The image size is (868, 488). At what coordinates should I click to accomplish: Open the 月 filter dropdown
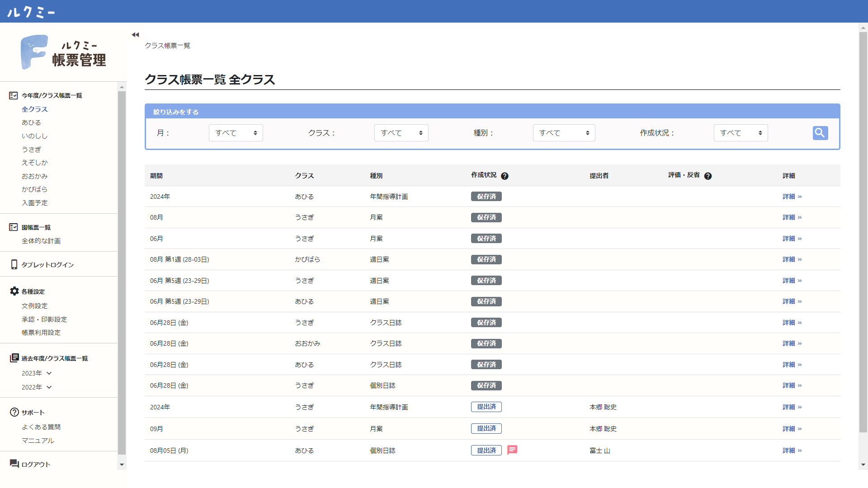[236, 133]
